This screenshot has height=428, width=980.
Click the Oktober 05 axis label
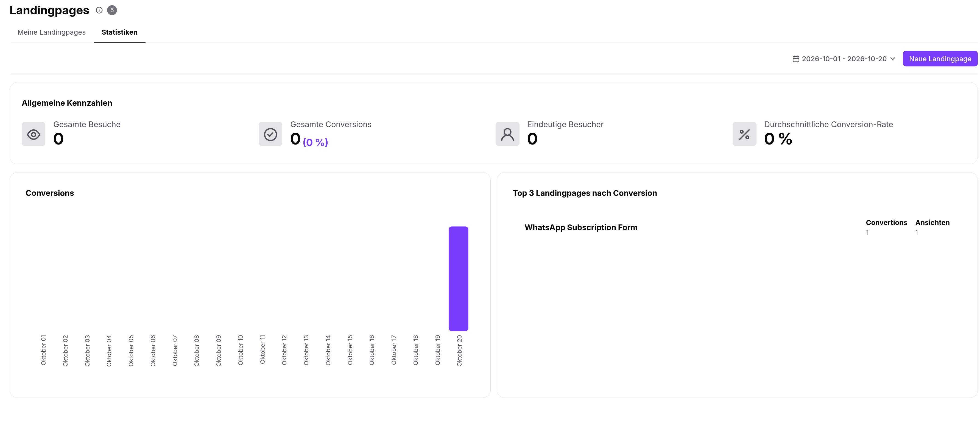(x=131, y=351)
